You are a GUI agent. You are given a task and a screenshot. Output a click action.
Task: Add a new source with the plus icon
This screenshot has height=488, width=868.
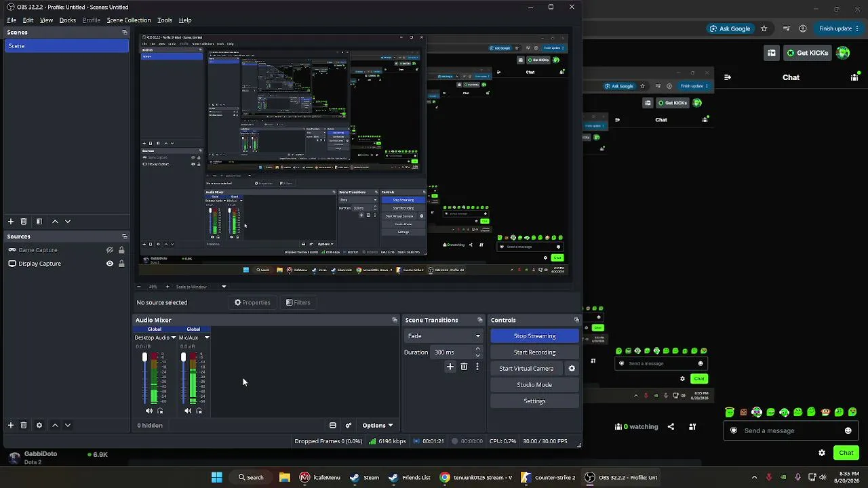click(11, 426)
